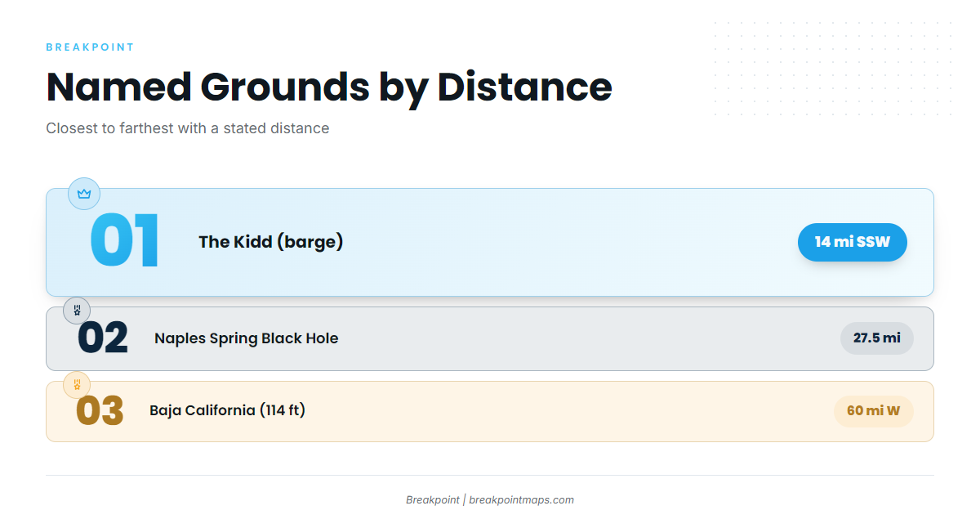Select the 27.5 mi distance badge

(x=877, y=338)
